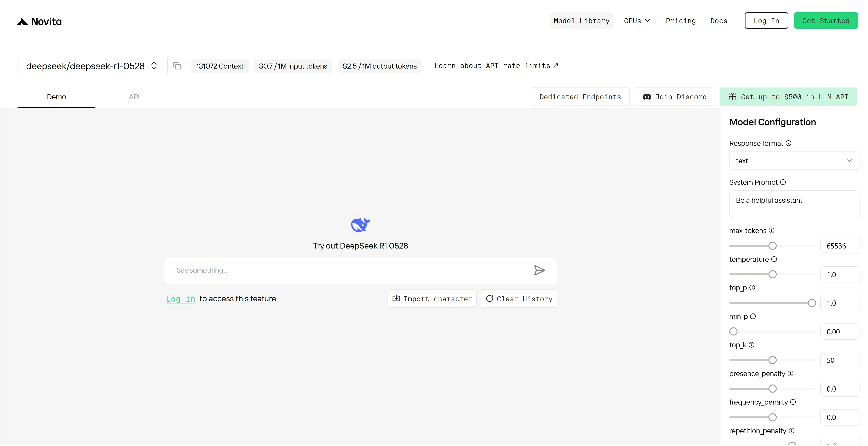Click Import character button

432,299
